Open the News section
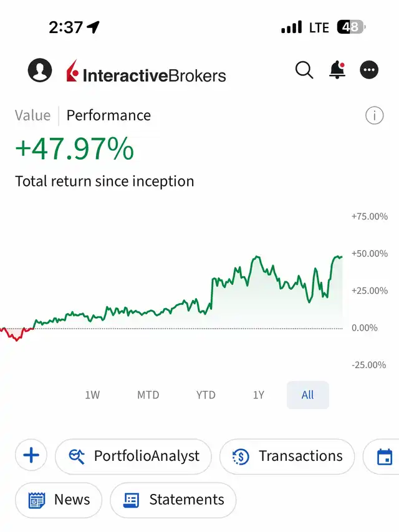The image size is (399, 532). point(59,500)
